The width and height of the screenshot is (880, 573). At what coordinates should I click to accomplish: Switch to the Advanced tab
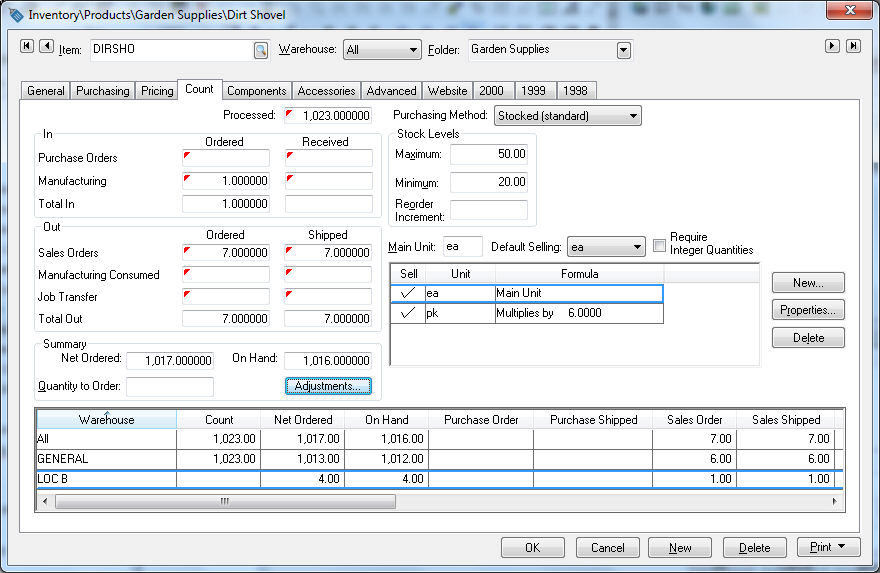391,91
